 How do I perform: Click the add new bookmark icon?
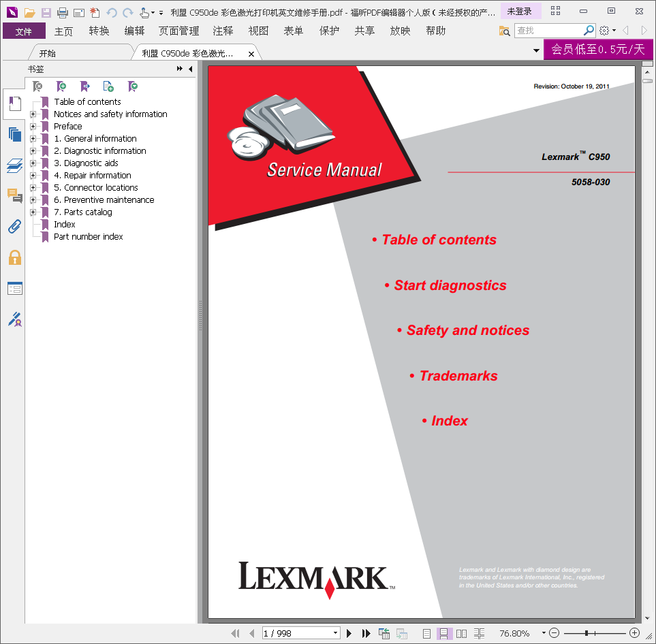[x=61, y=86]
